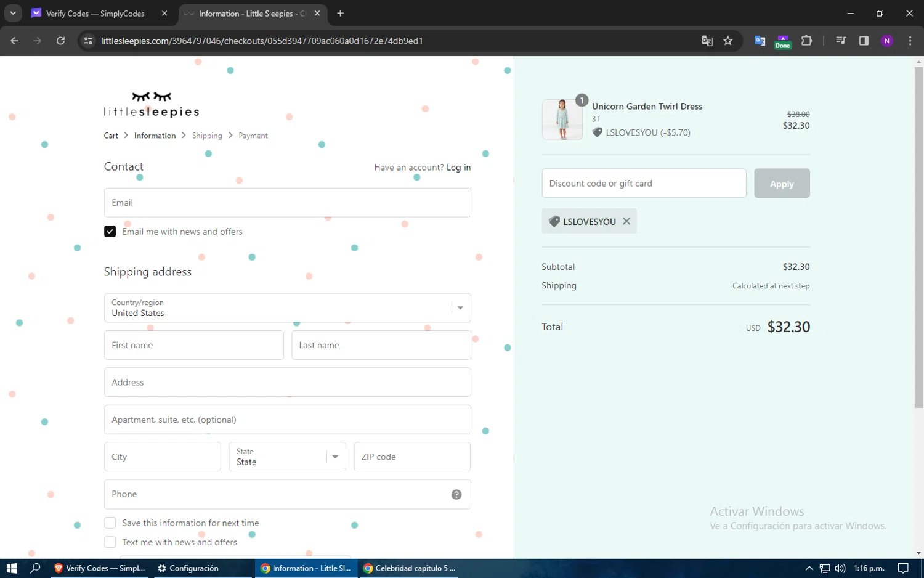Open the Chrome side panel icon

click(x=864, y=41)
